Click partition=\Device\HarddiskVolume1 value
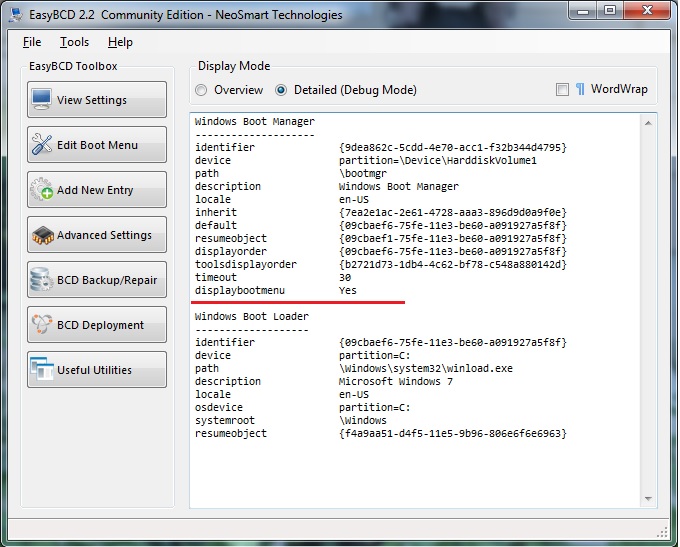Screen dimensions: 680x547 pos(438,160)
